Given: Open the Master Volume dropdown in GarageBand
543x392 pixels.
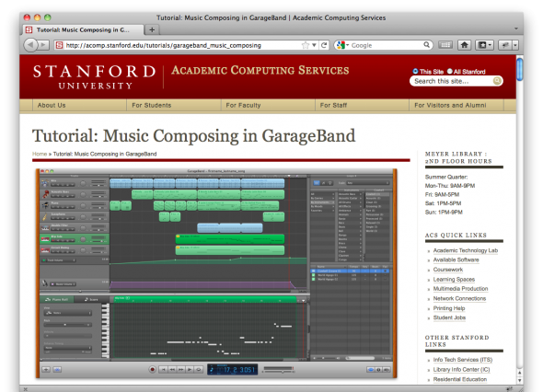Looking at the screenshot, I should pyautogui.click(x=63, y=284).
